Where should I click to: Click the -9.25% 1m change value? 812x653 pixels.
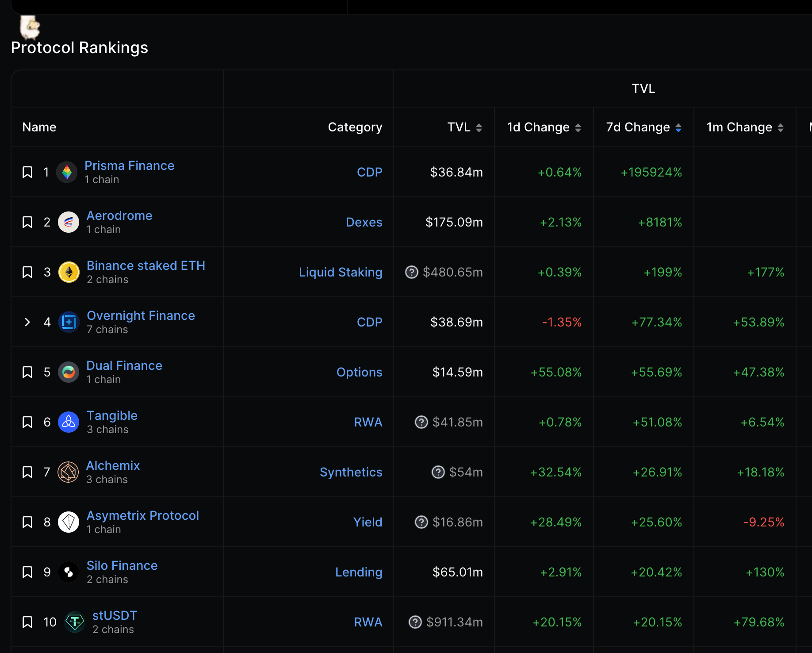(x=764, y=522)
